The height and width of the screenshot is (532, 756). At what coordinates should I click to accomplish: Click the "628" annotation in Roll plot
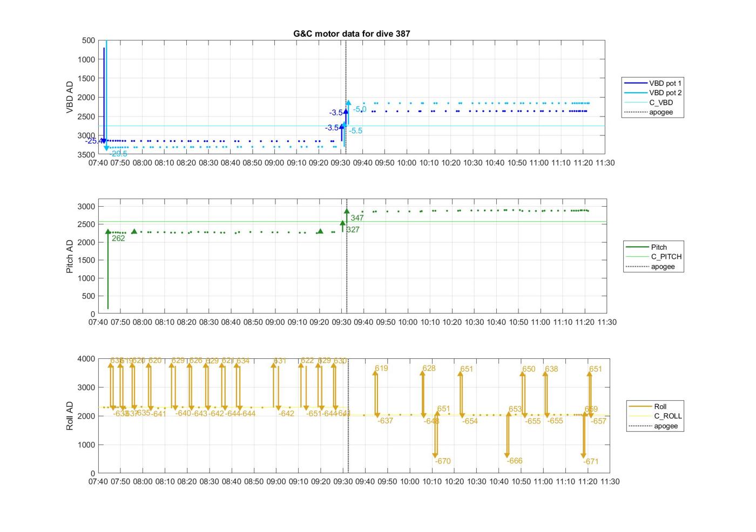[429, 369]
